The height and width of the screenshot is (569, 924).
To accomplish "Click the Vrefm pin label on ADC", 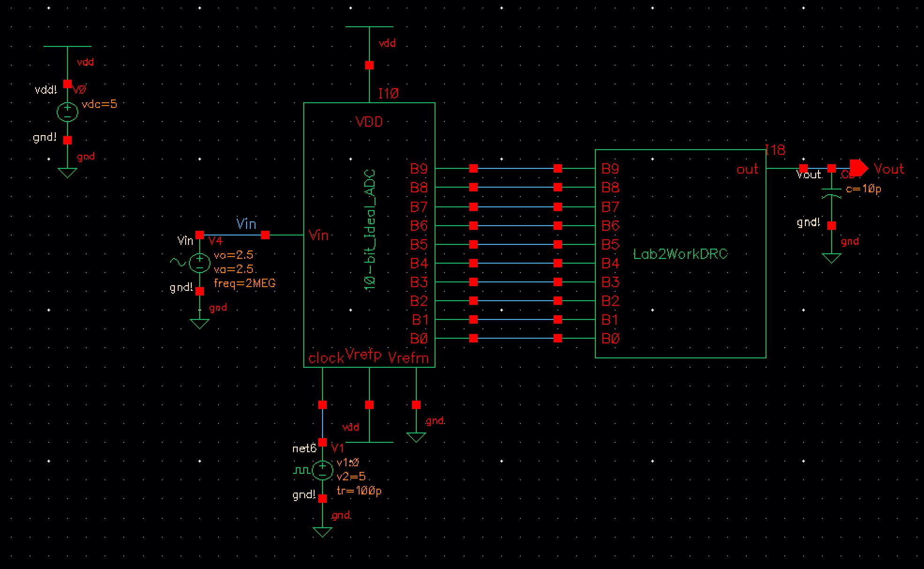I will [409, 358].
